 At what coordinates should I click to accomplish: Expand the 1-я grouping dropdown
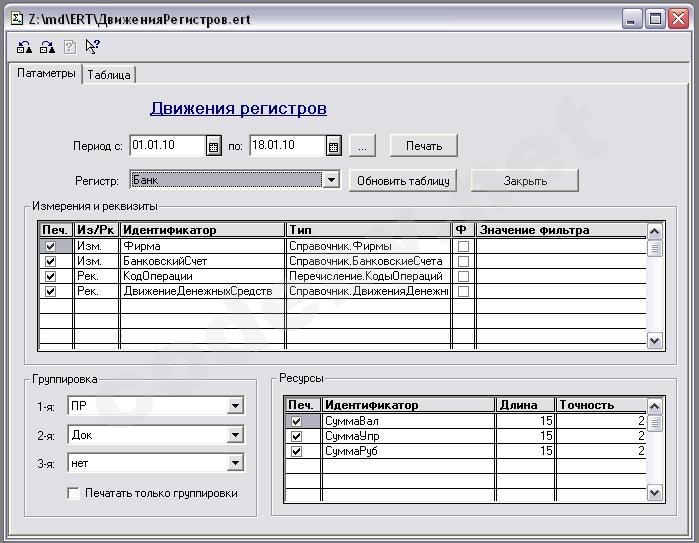(x=235, y=406)
